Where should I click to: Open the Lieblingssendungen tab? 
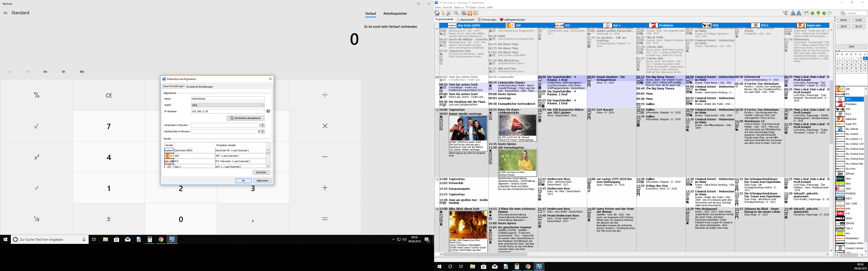click(512, 19)
